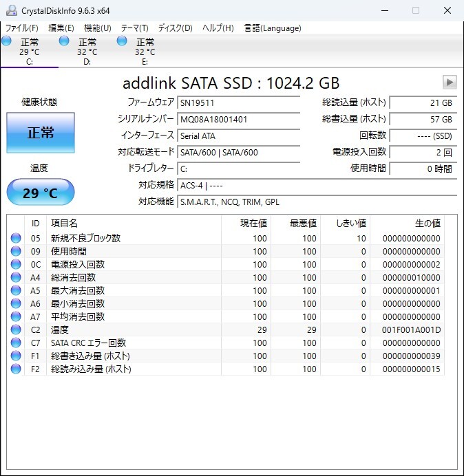Click the status orb of attribute 0C

coord(16,264)
